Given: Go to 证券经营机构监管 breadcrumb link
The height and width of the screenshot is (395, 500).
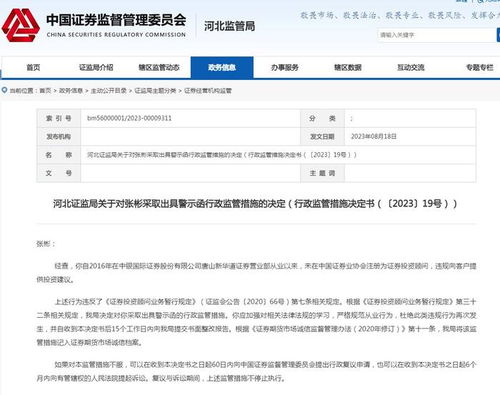Looking at the screenshot, I should [208, 91].
